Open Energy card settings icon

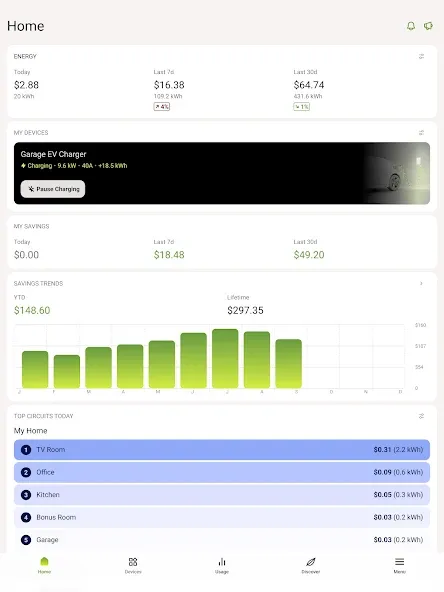click(x=421, y=56)
